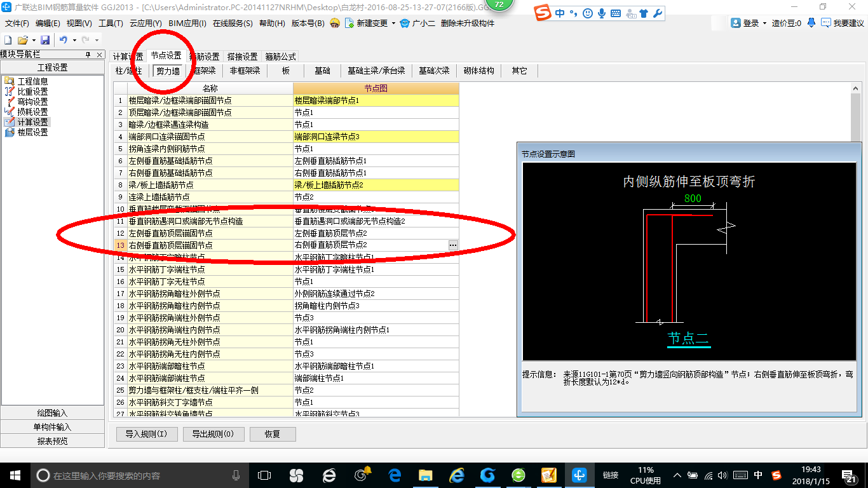Image resolution: width=868 pixels, height=488 pixels.
Task: Open the 报表预览 module
Action: click(x=52, y=441)
